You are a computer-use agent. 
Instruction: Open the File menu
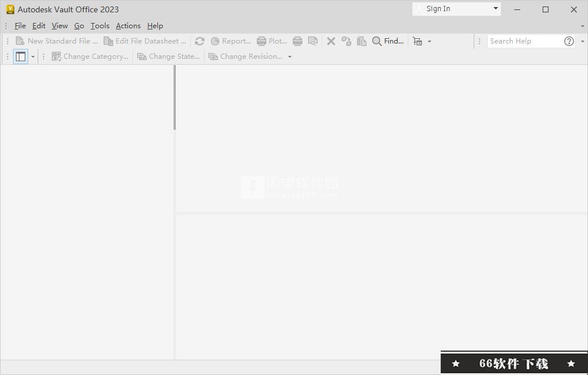[20, 26]
